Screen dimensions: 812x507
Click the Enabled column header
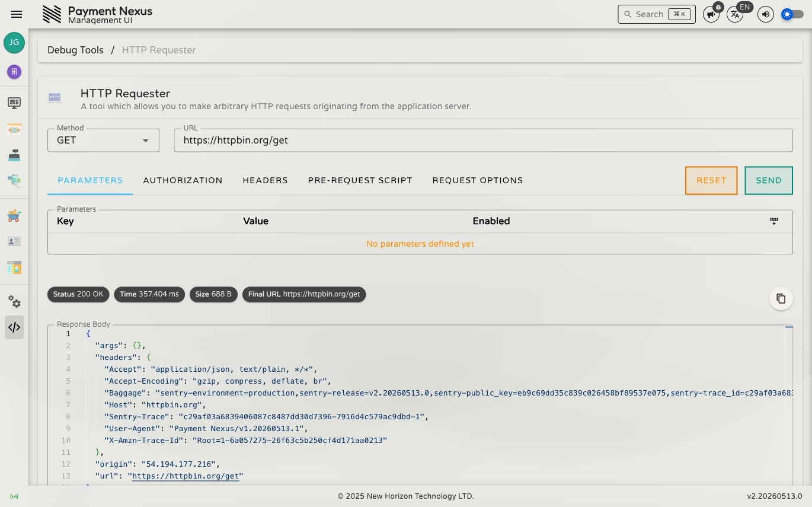coord(491,221)
